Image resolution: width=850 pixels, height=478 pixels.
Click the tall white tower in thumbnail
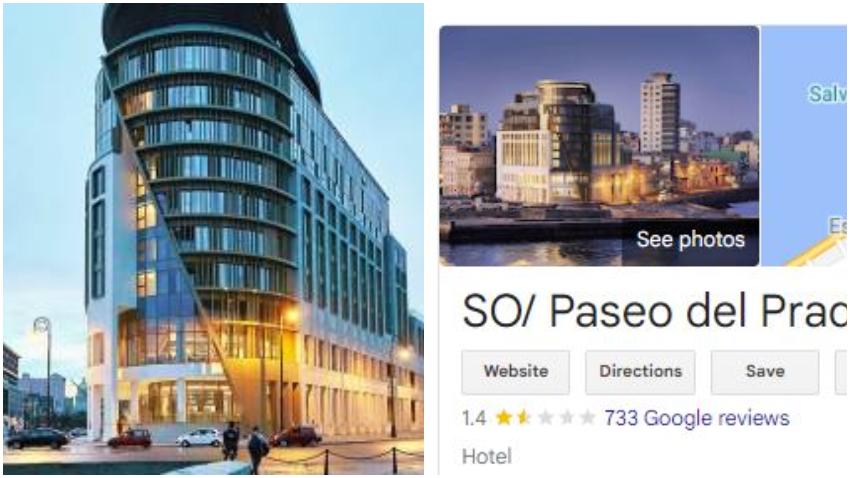coord(659,113)
